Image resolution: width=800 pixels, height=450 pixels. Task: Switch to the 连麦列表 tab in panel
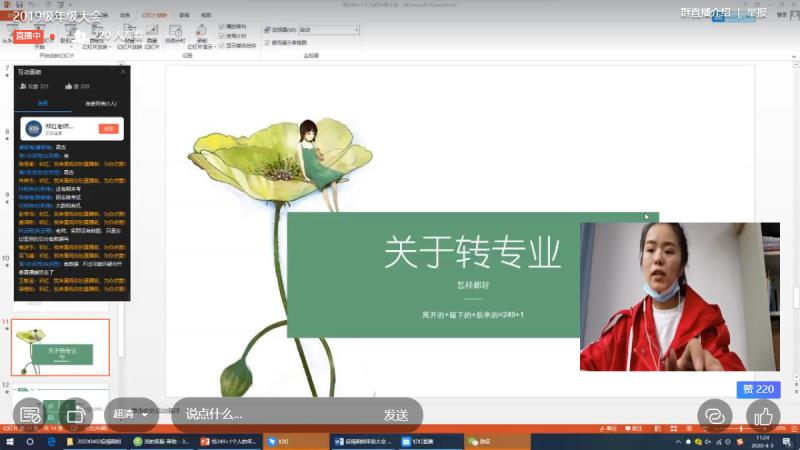101,104
